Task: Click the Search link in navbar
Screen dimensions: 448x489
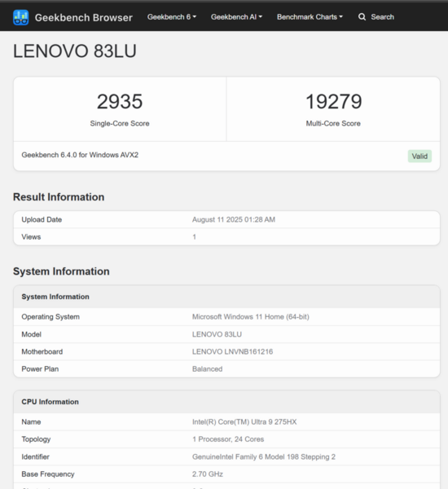Action: click(382, 17)
